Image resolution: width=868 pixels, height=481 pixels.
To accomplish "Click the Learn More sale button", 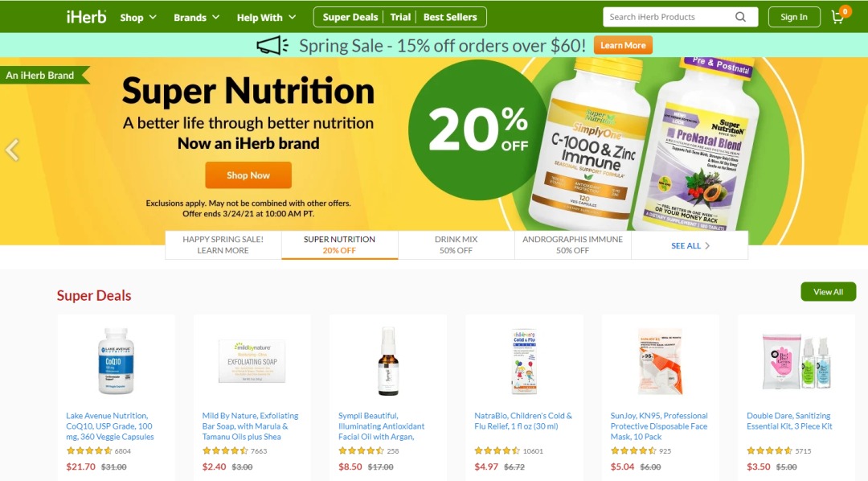I will pos(623,45).
